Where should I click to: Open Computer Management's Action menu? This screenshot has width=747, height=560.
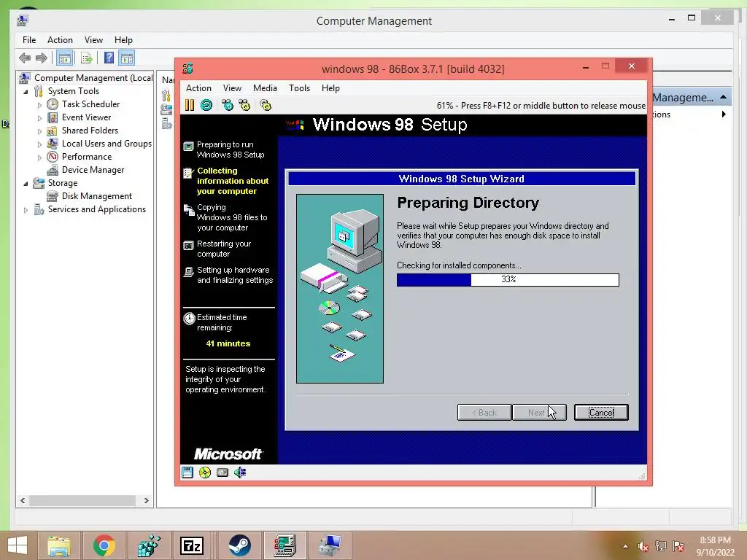point(60,40)
